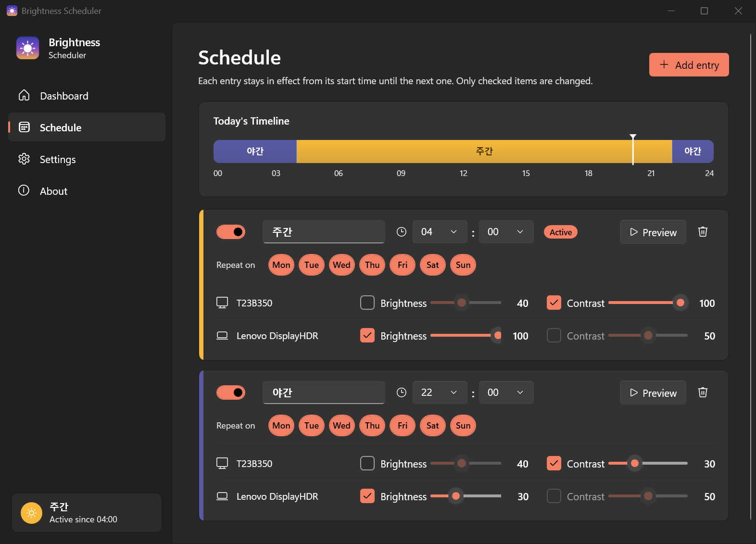Click the Dashboard home icon
The width and height of the screenshot is (756, 544).
(x=24, y=95)
